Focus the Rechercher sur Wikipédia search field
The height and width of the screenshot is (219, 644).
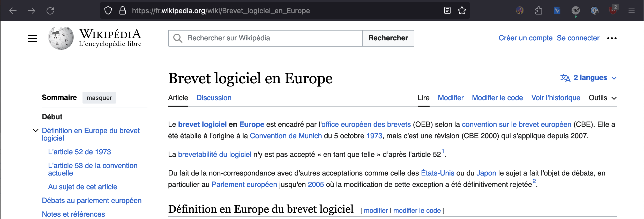(x=265, y=38)
